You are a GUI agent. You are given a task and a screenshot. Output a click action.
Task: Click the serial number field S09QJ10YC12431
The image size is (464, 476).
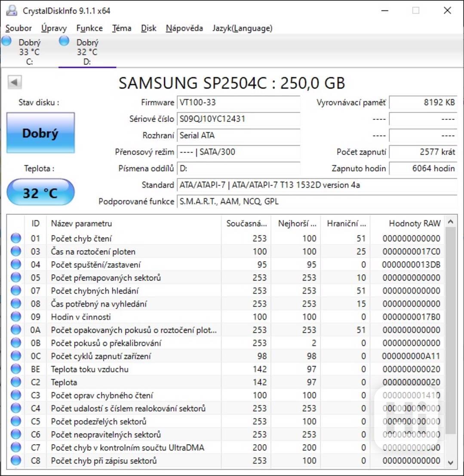[x=239, y=119]
